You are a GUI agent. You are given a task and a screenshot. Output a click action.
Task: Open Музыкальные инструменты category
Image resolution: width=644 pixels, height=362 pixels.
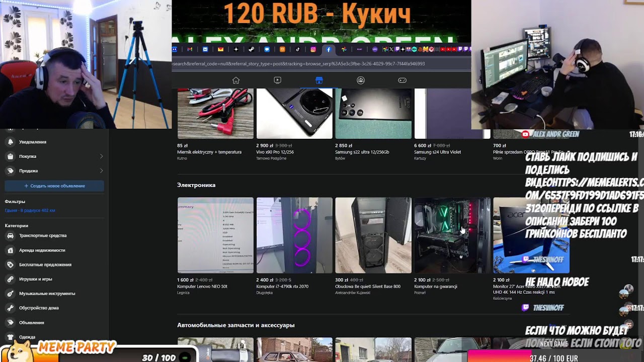[x=47, y=294]
